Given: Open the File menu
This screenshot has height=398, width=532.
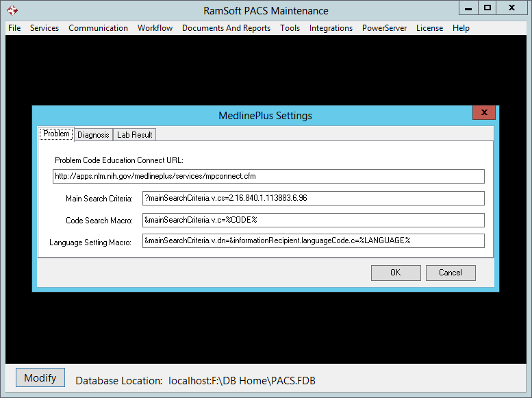Looking at the screenshot, I should click(x=14, y=28).
